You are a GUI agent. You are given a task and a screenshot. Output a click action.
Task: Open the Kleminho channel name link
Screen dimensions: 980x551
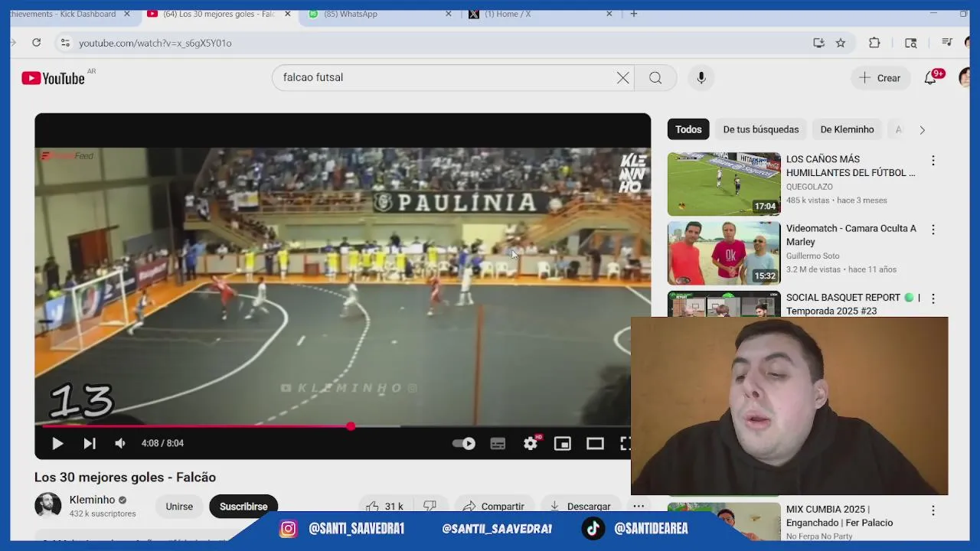[x=92, y=500]
